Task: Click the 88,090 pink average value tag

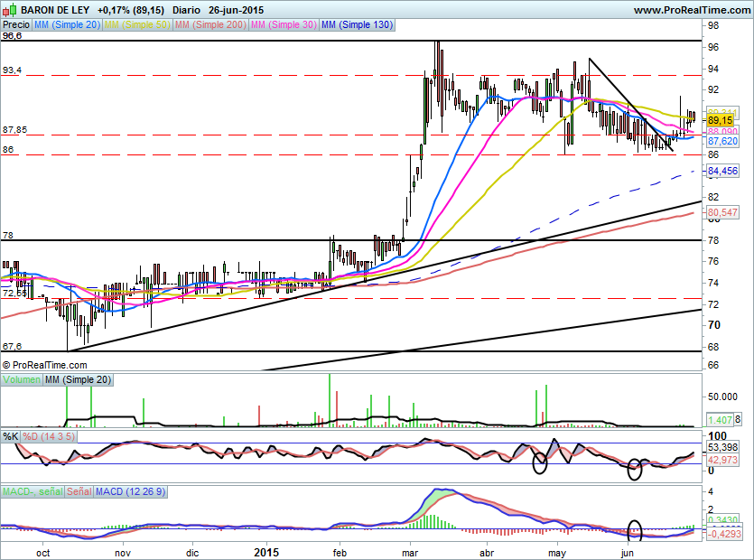Action: 722,131
